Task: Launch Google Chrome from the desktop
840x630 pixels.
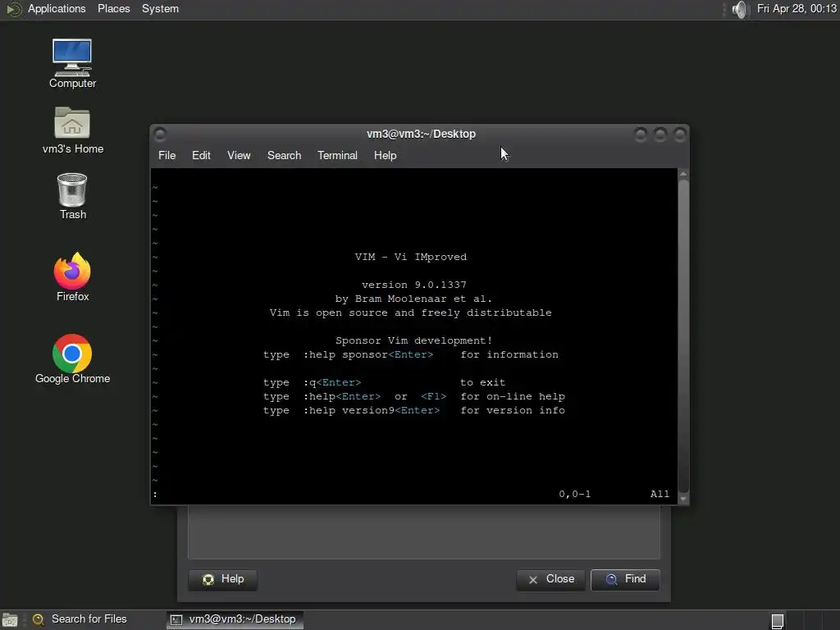Action: tap(72, 359)
